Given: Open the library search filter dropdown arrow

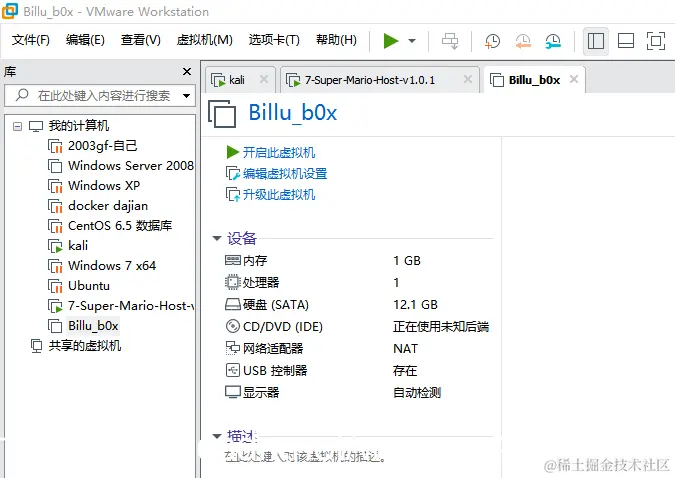Looking at the screenshot, I should [186, 96].
